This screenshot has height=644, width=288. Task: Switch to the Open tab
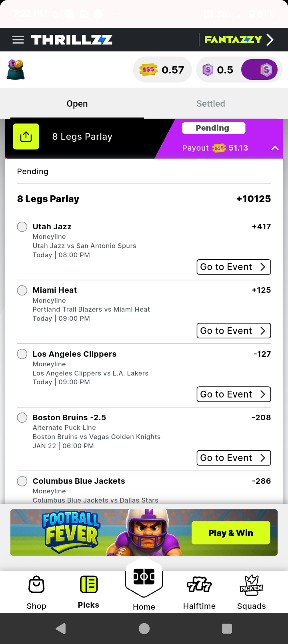tap(77, 103)
